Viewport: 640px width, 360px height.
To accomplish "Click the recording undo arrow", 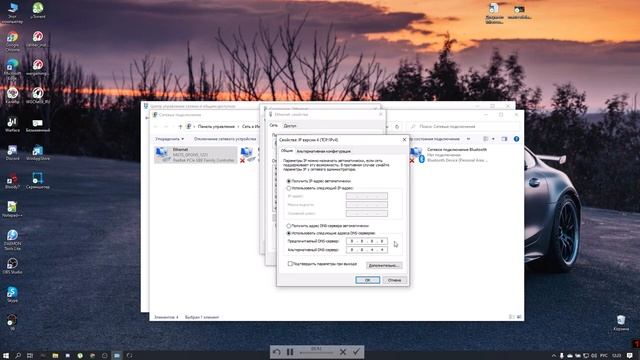I will (x=277, y=352).
